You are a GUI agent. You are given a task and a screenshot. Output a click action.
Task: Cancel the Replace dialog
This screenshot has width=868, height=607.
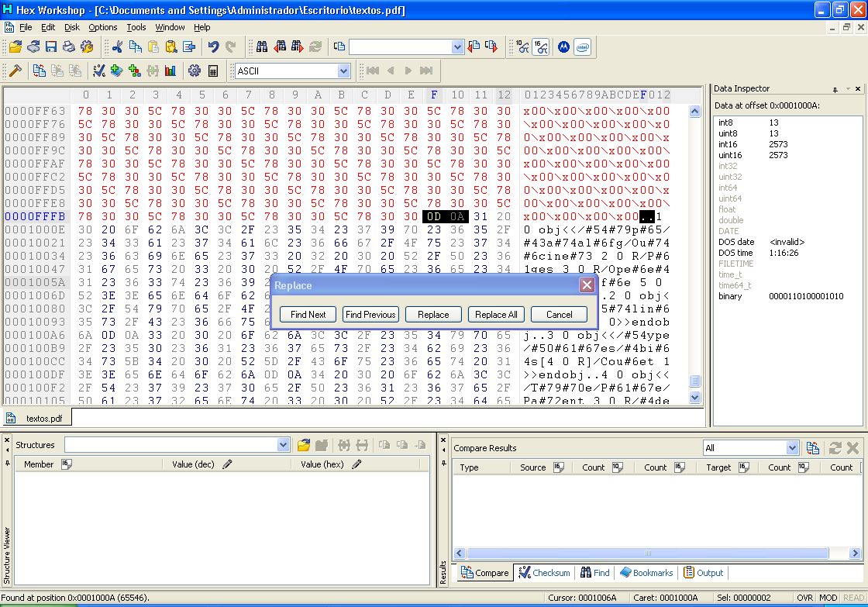pos(559,315)
